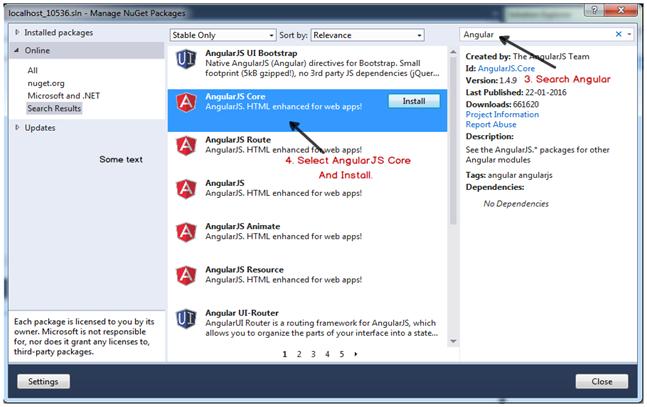This screenshot has width=647, height=407.
Task: Open the help question mark button
Action: [x=595, y=10]
